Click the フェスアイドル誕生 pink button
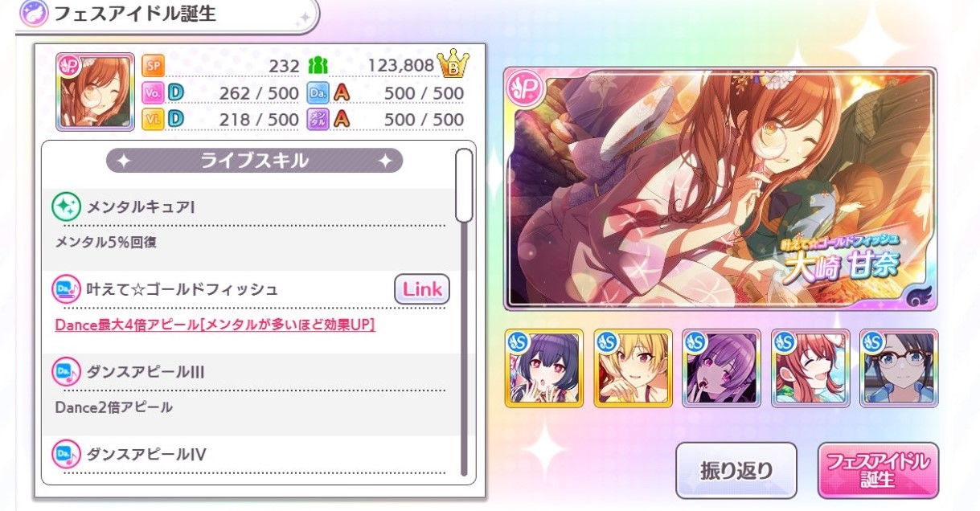The image size is (980, 511). (878, 470)
